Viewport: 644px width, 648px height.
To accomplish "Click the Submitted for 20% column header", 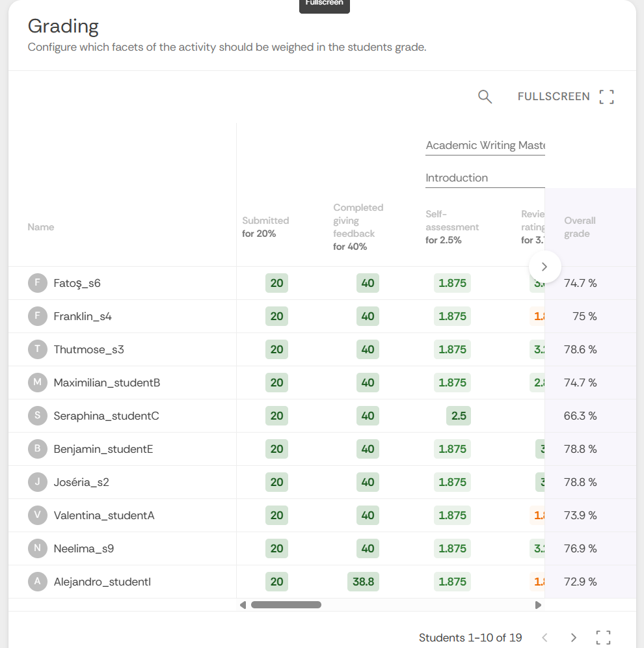I will coord(265,227).
